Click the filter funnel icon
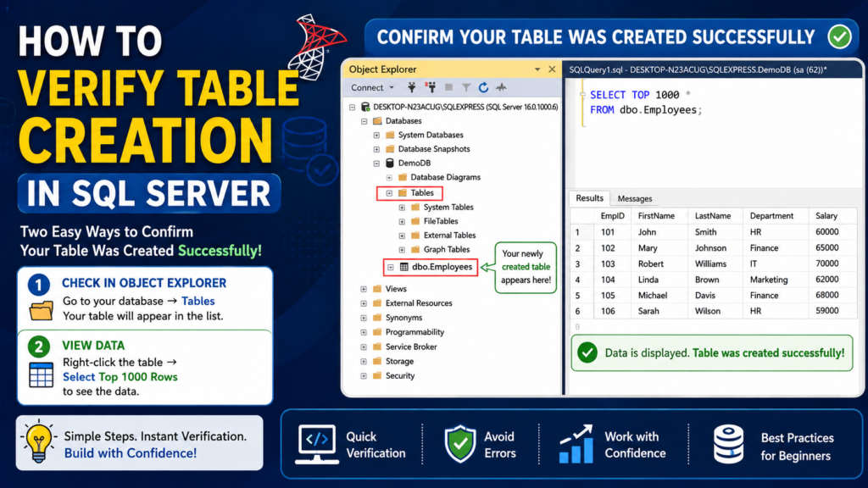 (467, 87)
